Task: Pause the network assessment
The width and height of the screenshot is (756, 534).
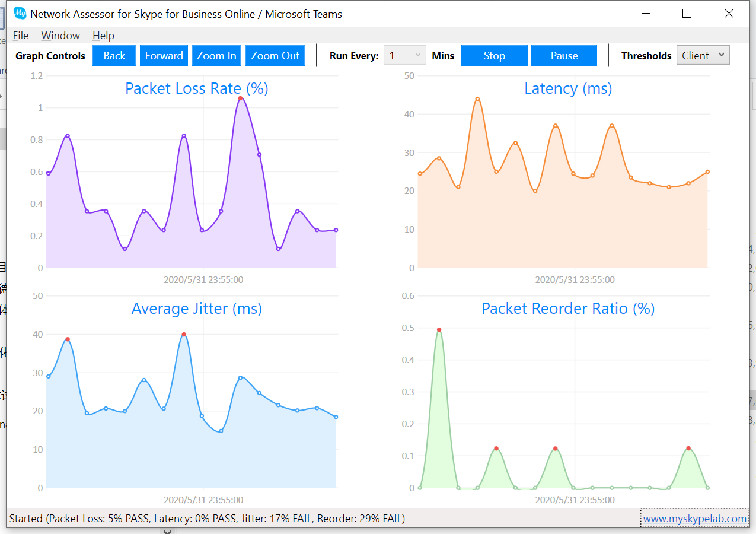Action: (x=564, y=56)
